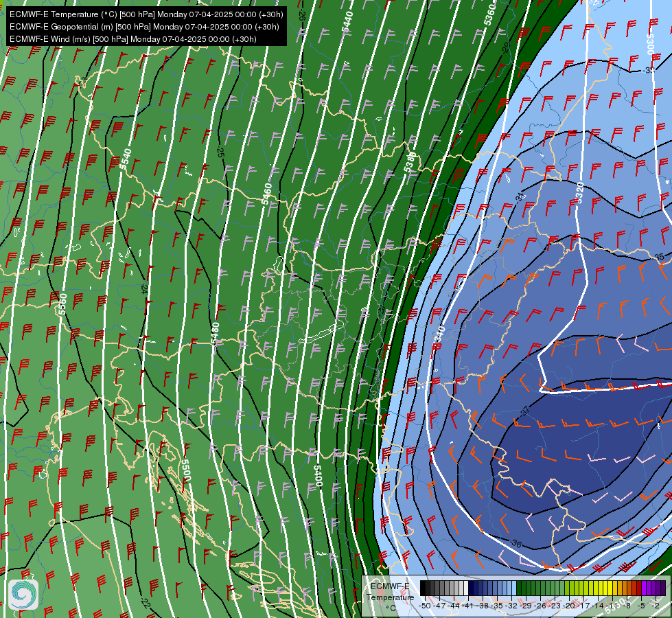Viewport: 672px width, 618px height.
Task: Click the -22 isotherm label on the map
Action: (146, 603)
